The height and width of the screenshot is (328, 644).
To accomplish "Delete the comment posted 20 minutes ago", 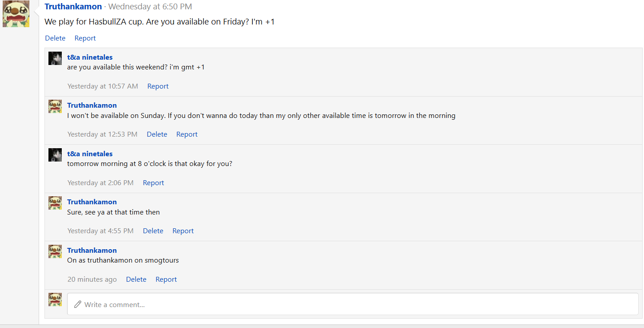I will 136,279.
